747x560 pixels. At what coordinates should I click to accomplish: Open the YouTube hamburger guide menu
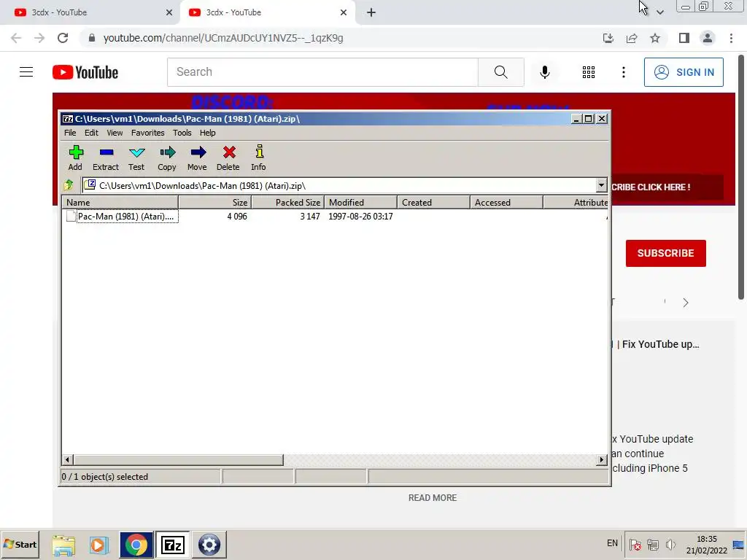pos(26,72)
